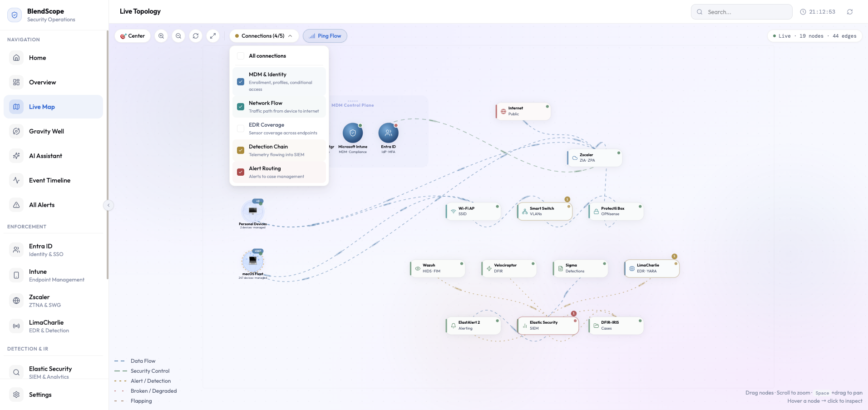This screenshot has width=868, height=410.
Task: Click the Broken / Degraded legend entry
Action: point(146,391)
